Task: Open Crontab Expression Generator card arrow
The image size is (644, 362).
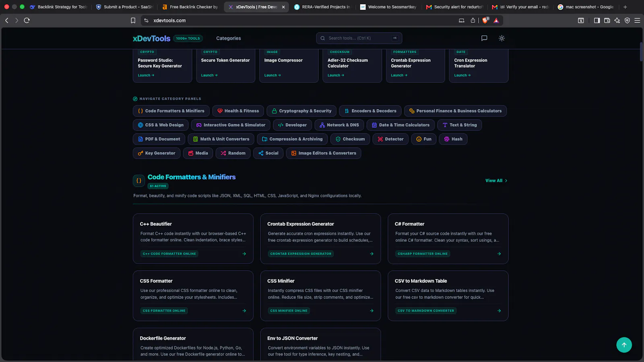Action: click(372, 254)
